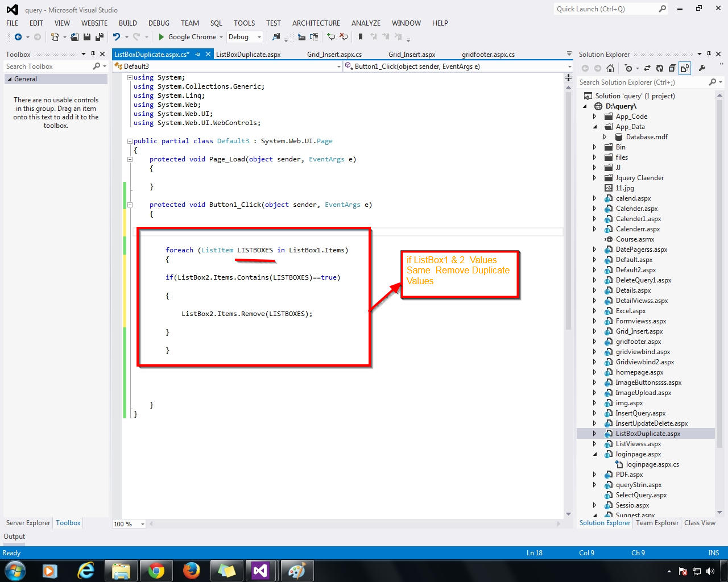Expand the App_Code folder
728x582 pixels.
(594, 116)
